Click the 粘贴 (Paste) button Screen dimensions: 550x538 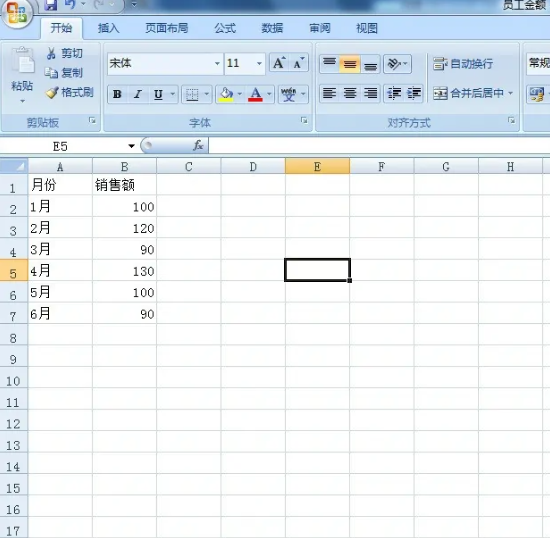tap(22, 75)
